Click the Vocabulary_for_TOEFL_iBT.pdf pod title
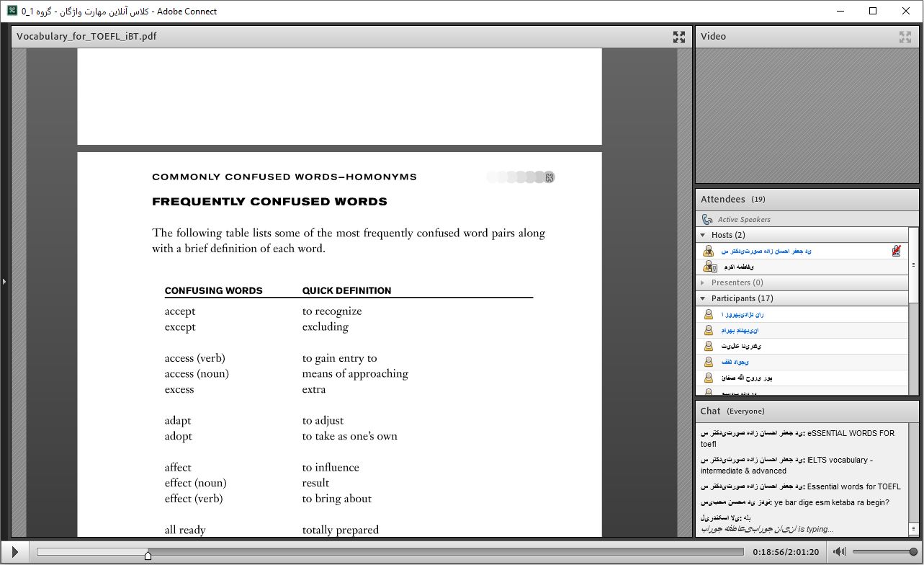Image resolution: width=924 pixels, height=565 pixels. 86,36
